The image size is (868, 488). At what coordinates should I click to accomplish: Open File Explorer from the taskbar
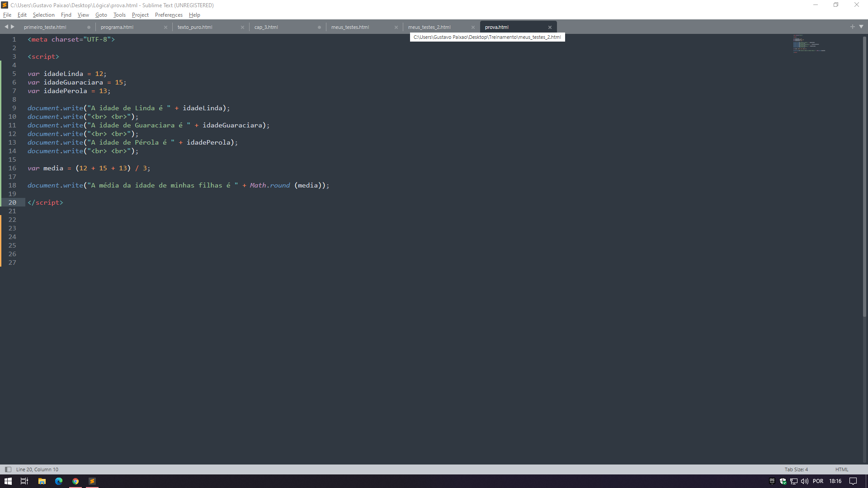click(x=42, y=481)
